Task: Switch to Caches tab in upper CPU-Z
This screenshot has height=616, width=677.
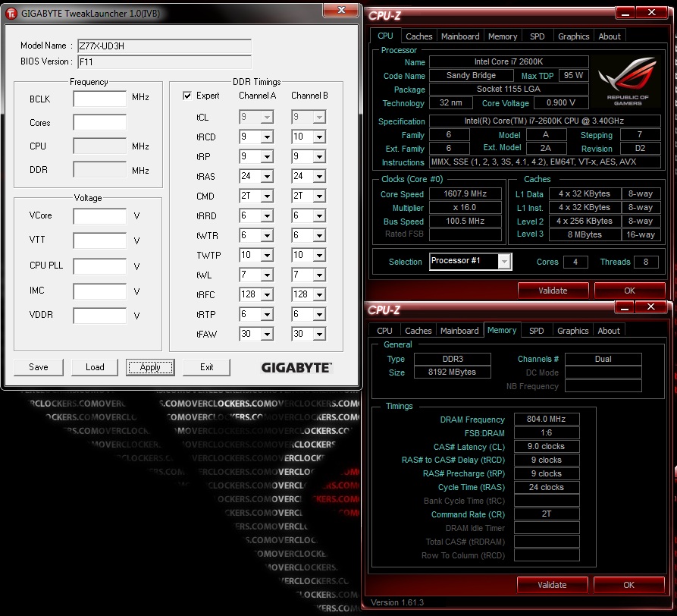Action: pyautogui.click(x=418, y=36)
